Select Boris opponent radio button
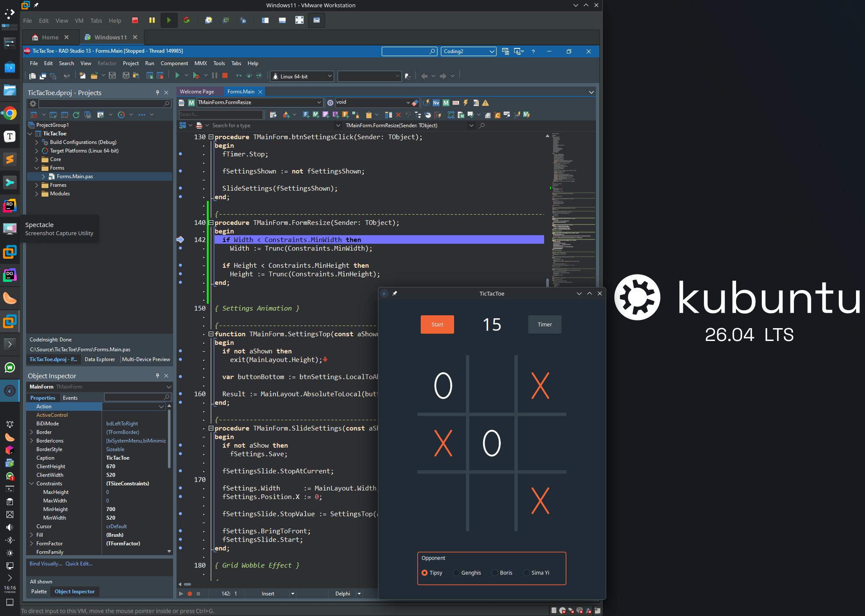 point(495,573)
